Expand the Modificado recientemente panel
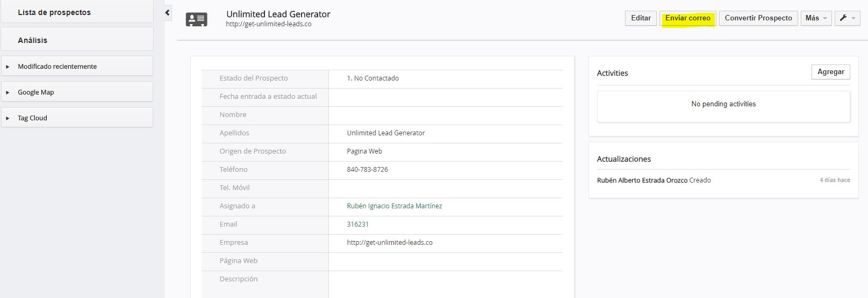The height and width of the screenshot is (298, 868). pos(77,66)
